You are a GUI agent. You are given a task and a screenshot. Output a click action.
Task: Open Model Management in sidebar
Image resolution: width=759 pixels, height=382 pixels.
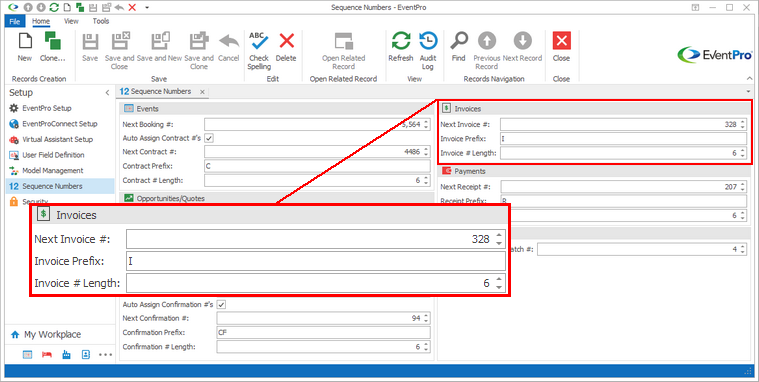(53, 170)
